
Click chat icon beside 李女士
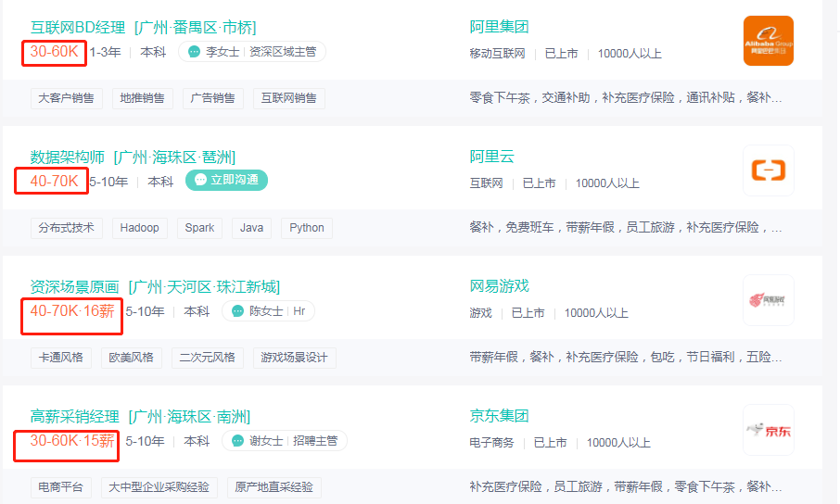click(x=194, y=51)
